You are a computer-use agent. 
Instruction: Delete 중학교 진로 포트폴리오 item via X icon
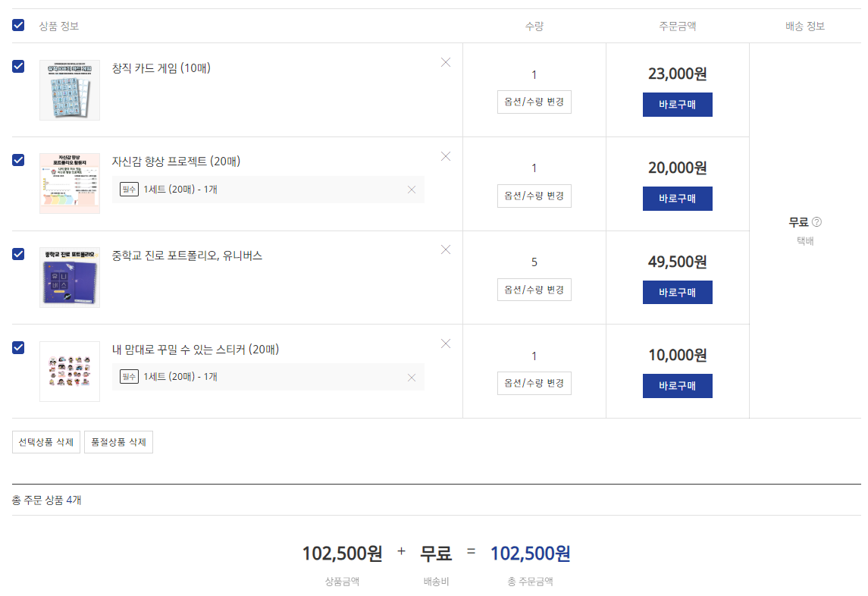pyautogui.click(x=446, y=249)
